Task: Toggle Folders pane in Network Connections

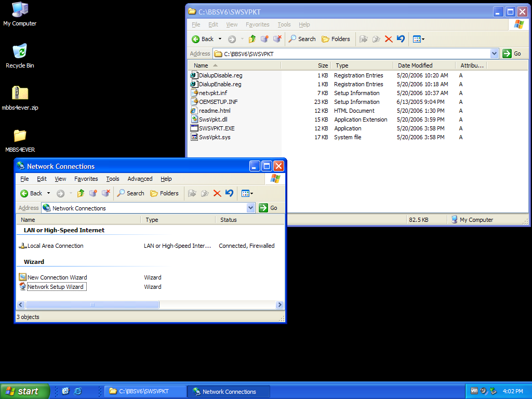Action: click(x=164, y=193)
